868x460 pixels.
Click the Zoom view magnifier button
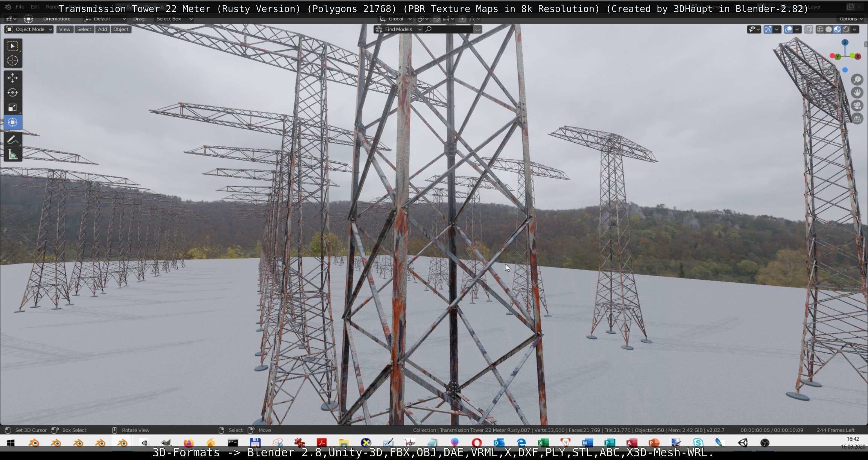click(x=857, y=80)
